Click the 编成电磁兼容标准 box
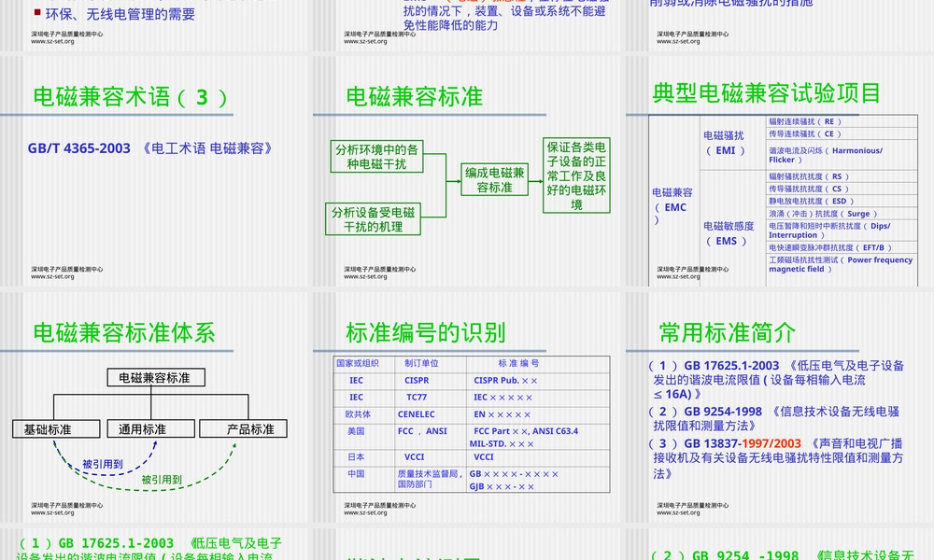This screenshot has height=560, width=934. click(x=494, y=180)
